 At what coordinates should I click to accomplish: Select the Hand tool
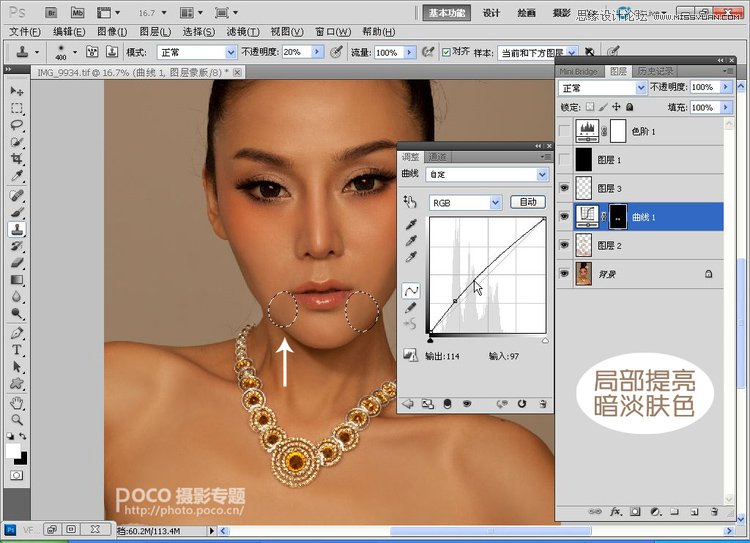coord(17,403)
